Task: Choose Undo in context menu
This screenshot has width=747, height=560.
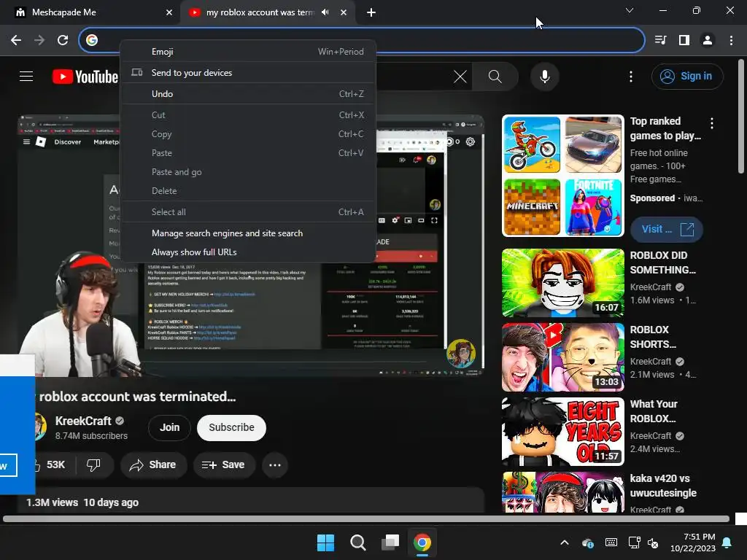Action: (x=248, y=94)
